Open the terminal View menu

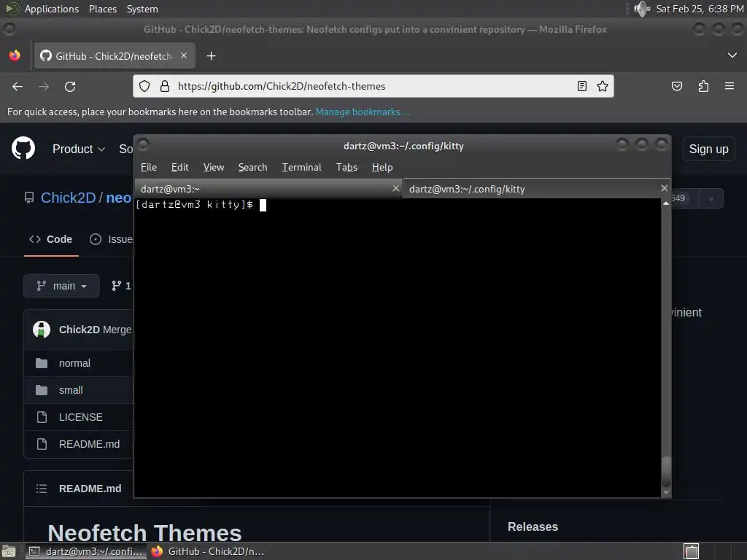(x=214, y=167)
